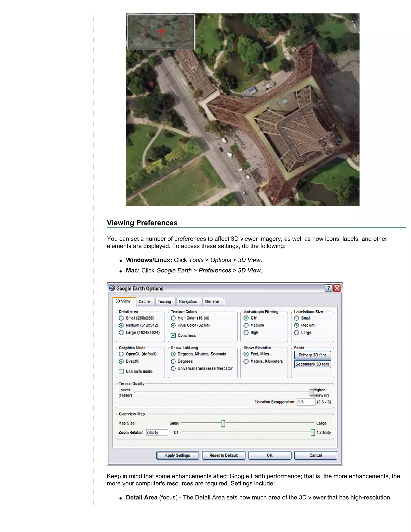Switch to the 3D View tab

[124, 301]
